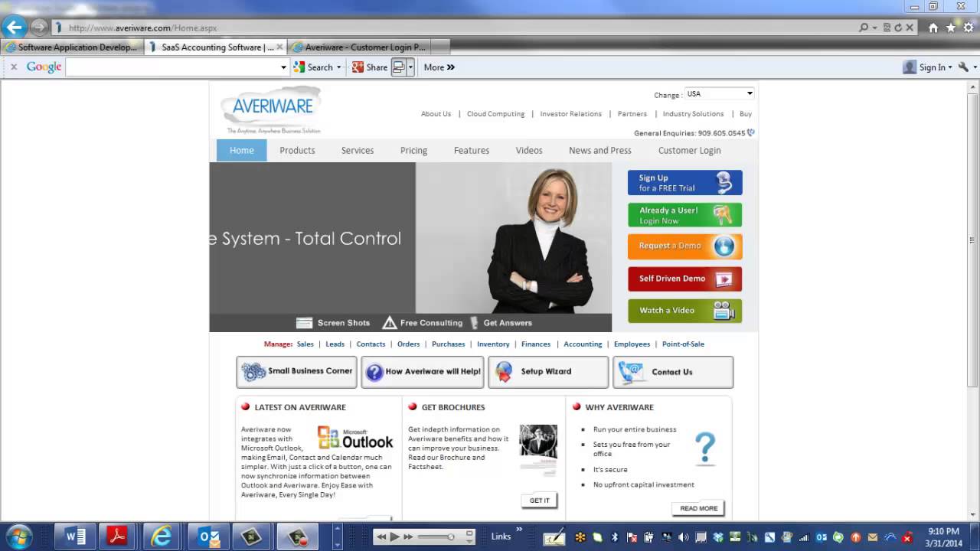This screenshot has width=980, height=551.
Task: Open the Google search box history dropdown arrow
Action: (283, 67)
